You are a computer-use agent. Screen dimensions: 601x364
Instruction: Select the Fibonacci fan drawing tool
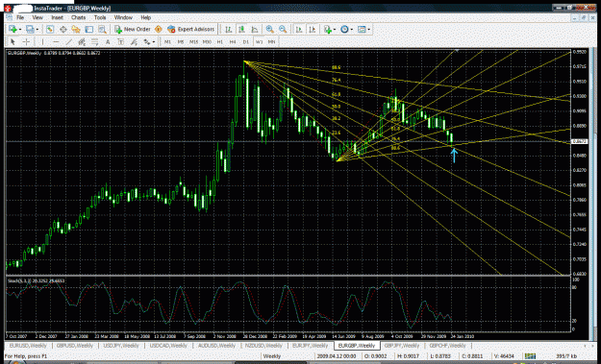pyautogui.click(x=134, y=41)
